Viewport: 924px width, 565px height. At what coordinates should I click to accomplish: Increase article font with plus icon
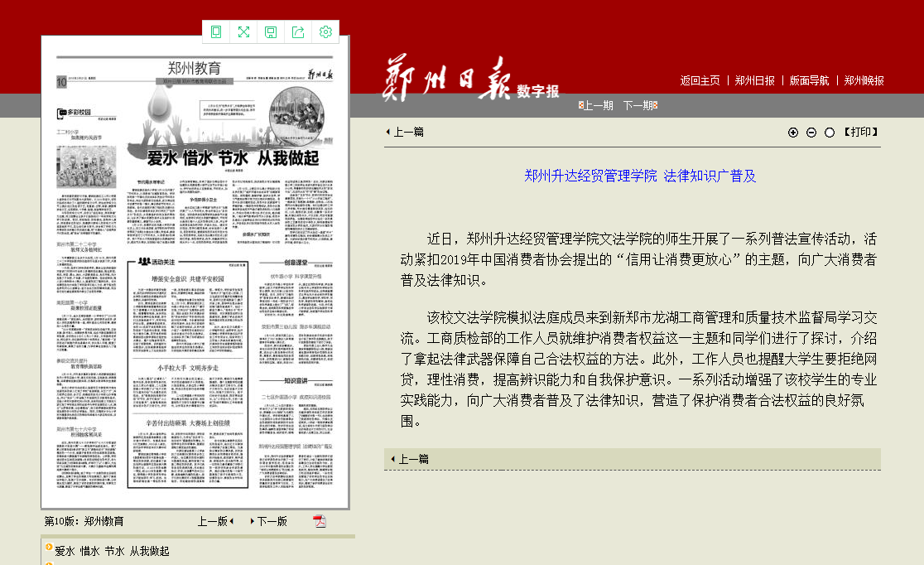793,133
